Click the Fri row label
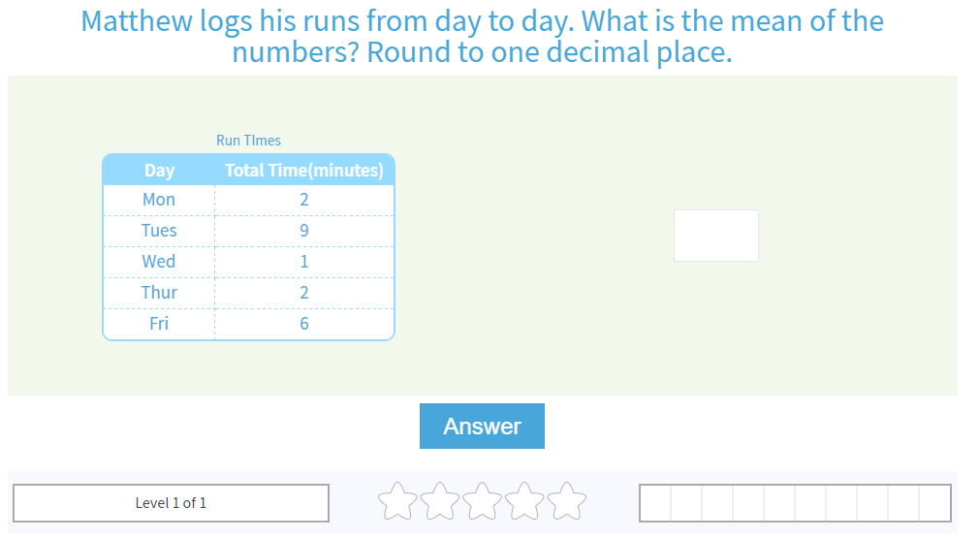The height and width of the screenshot is (539, 980). (159, 324)
